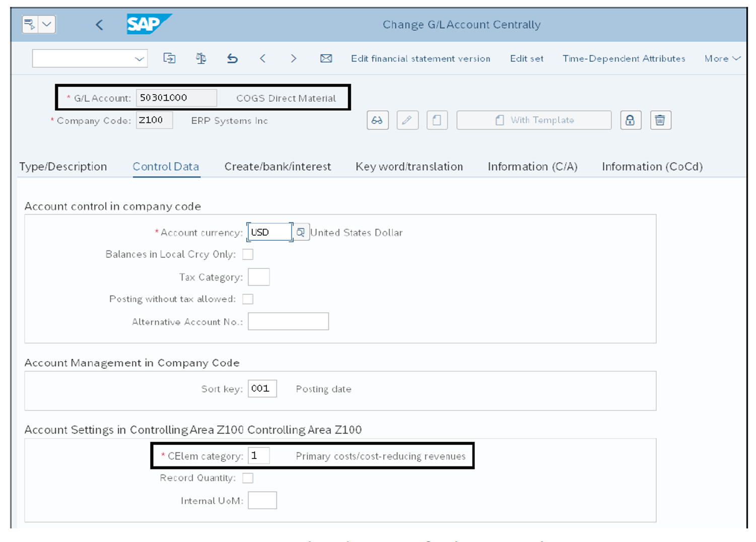Screen dimensions: 756x542
Task: Select the Change pencil icon
Action: pos(407,120)
